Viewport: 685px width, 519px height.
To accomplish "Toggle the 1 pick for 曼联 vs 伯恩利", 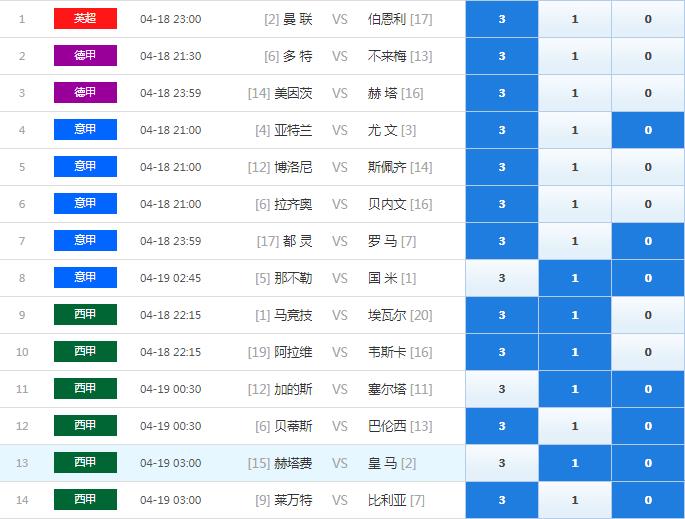I will pos(575,19).
